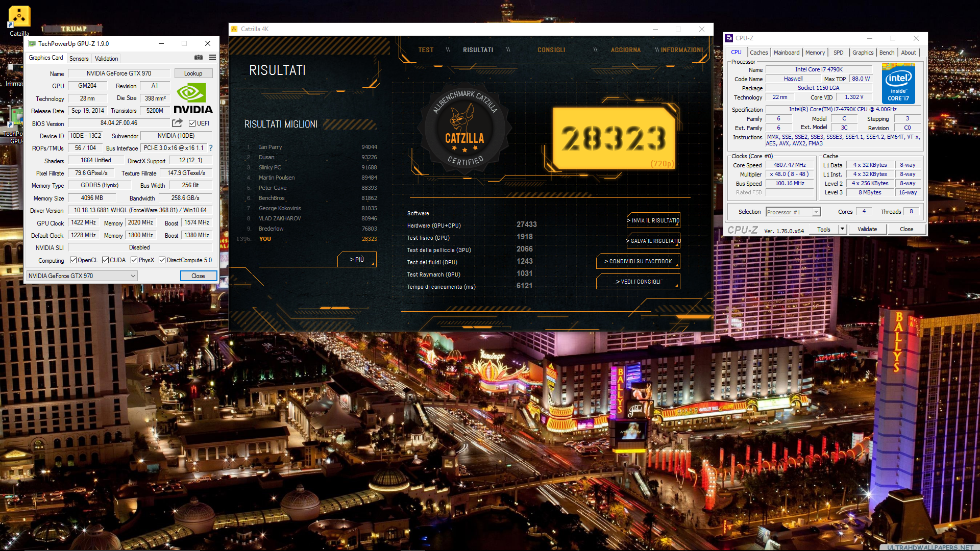
Task: Click the NVIDIA logo in GPU-Z
Action: (193, 99)
